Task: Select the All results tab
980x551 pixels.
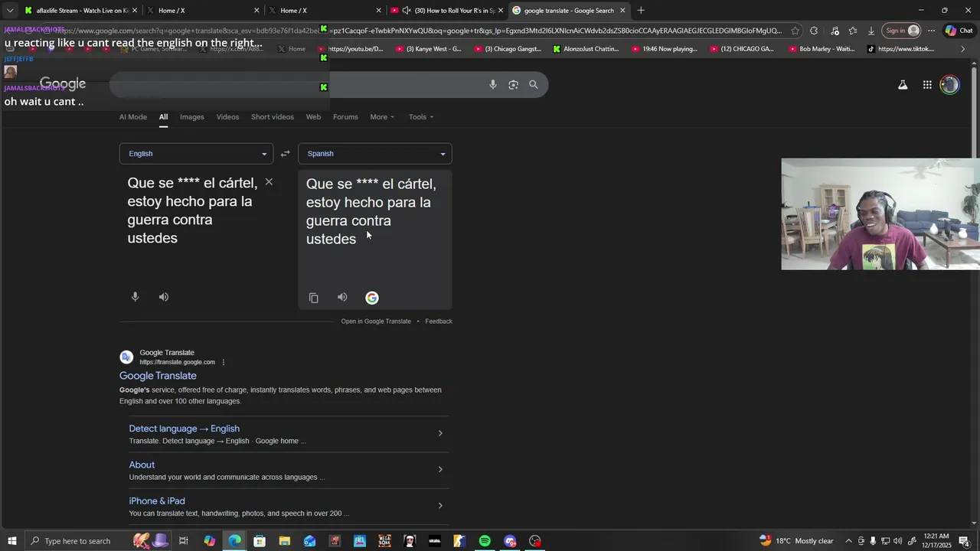Action: 163,117
